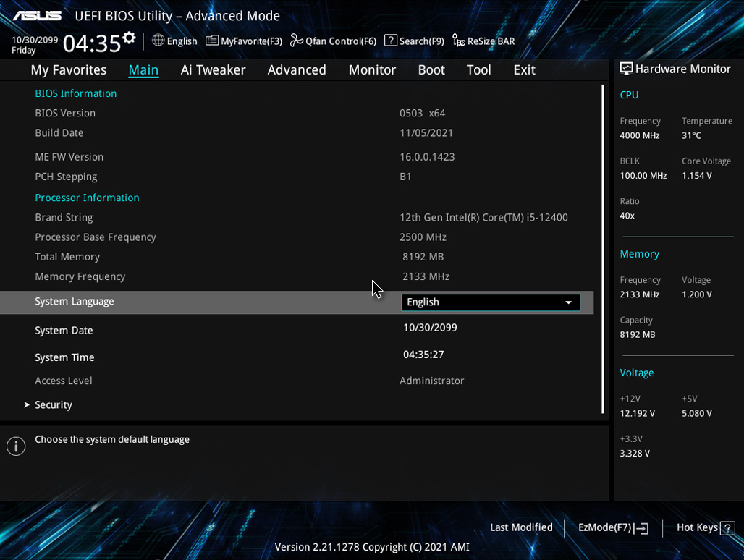Image resolution: width=744 pixels, height=560 pixels.
Task: Switch to the Monitor tab
Action: click(x=372, y=69)
